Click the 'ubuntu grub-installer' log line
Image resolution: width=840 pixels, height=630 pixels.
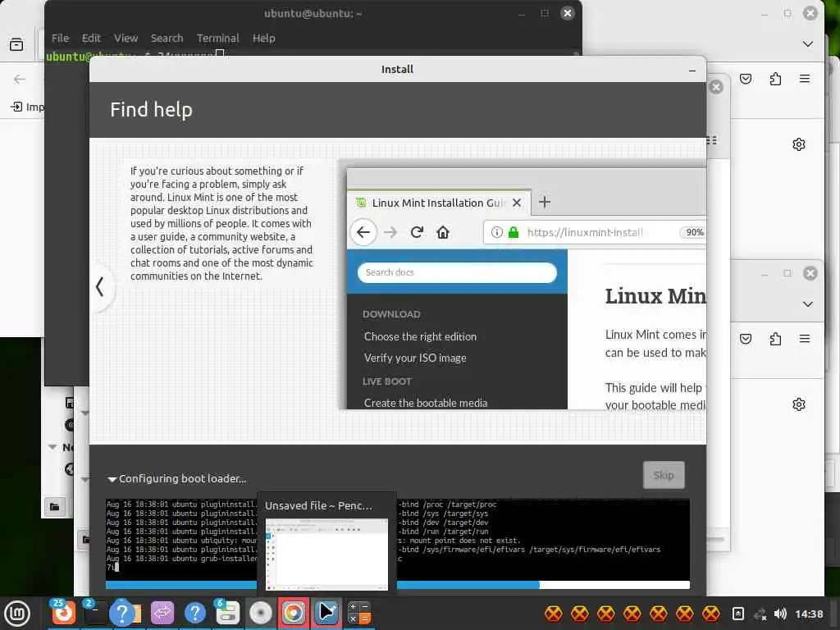pyautogui.click(x=181, y=559)
